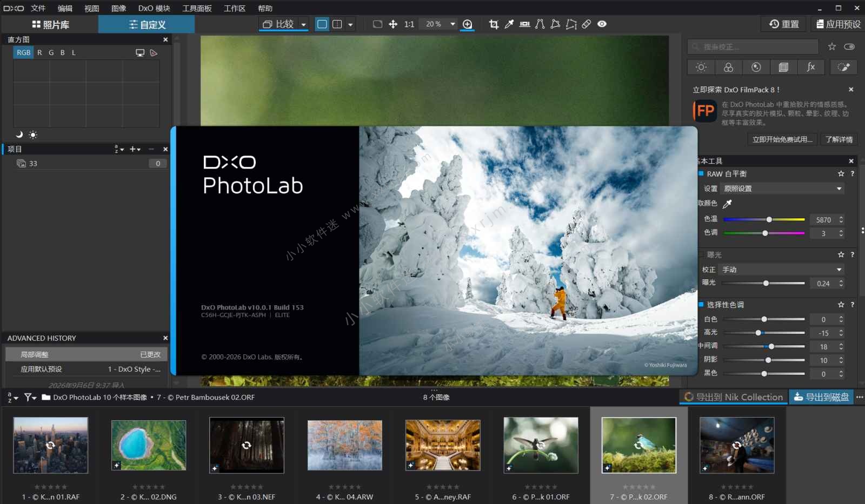Click 立即开始免费试用 FilmPack trial button
This screenshot has width=865, height=504.
(x=782, y=139)
